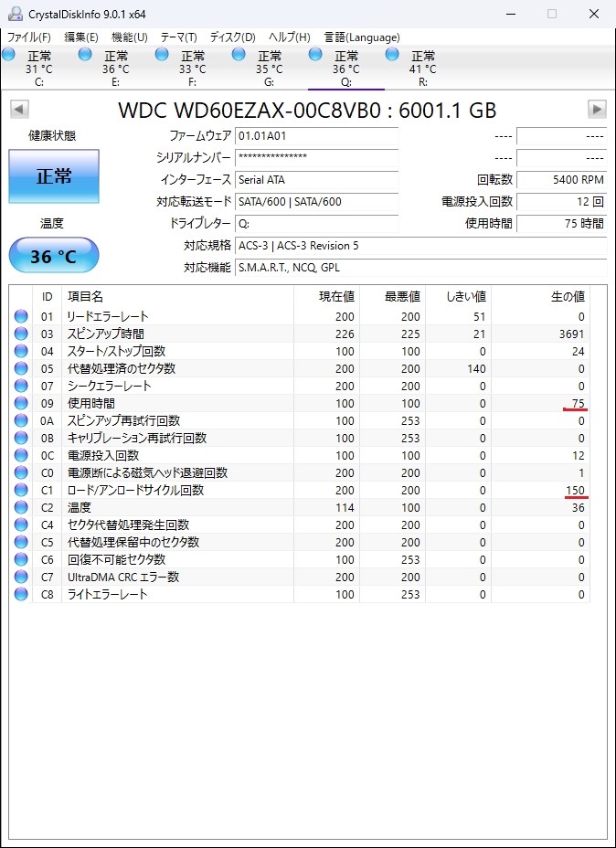Click the 対応機能 S.M.A.R.T., NCQ, GPL field
The image size is (616, 848).
tap(420, 267)
